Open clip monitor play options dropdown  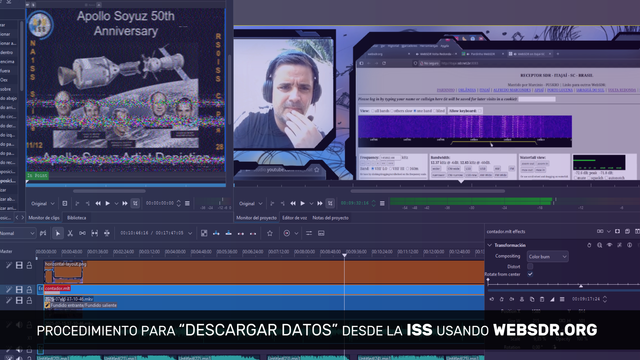[x=116, y=203]
